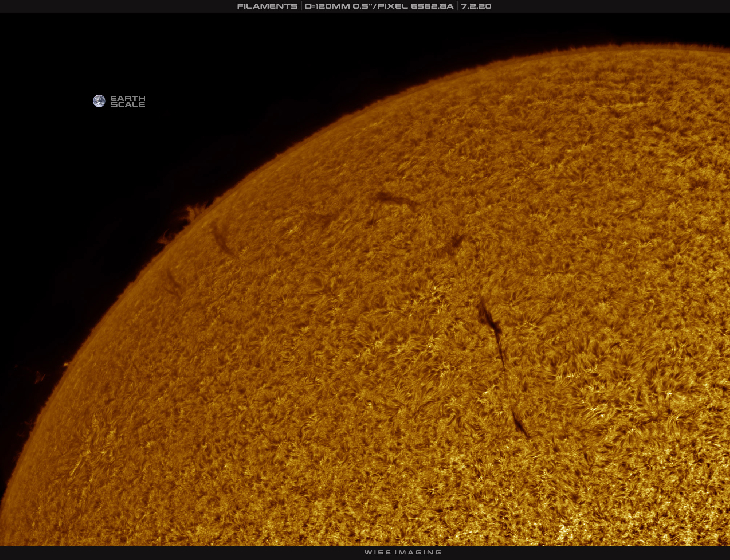Viewport: 730px width, 560px height.
Task: Click the dark filament just inside upper-left limb
Action: tap(222, 241)
